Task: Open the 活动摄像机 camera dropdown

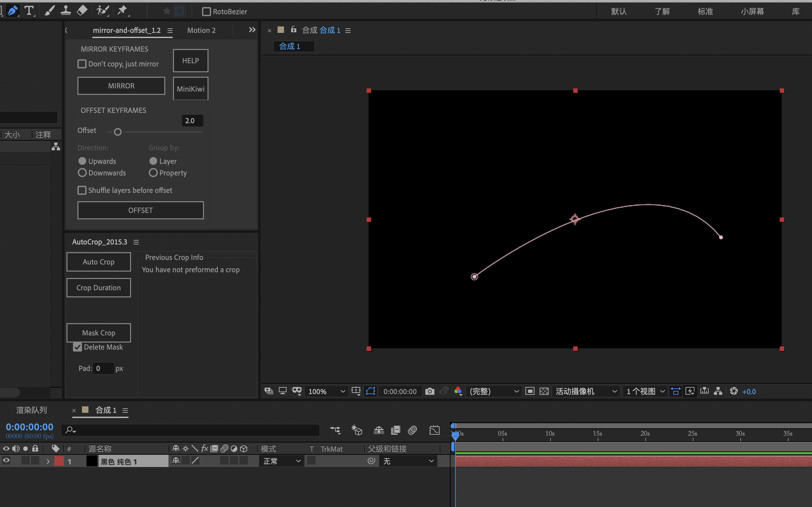Action: (x=586, y=391)
